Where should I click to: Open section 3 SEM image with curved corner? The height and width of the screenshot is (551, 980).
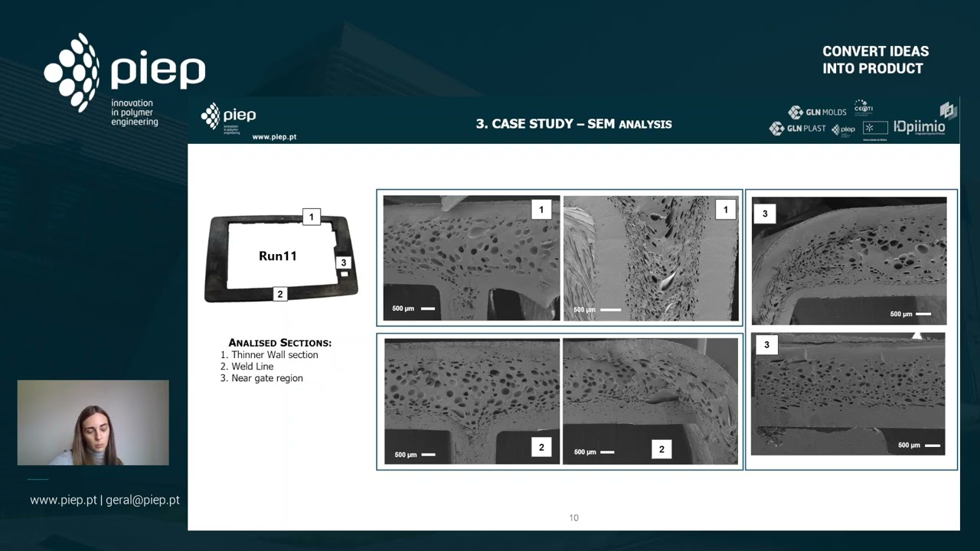pos(849,260)
